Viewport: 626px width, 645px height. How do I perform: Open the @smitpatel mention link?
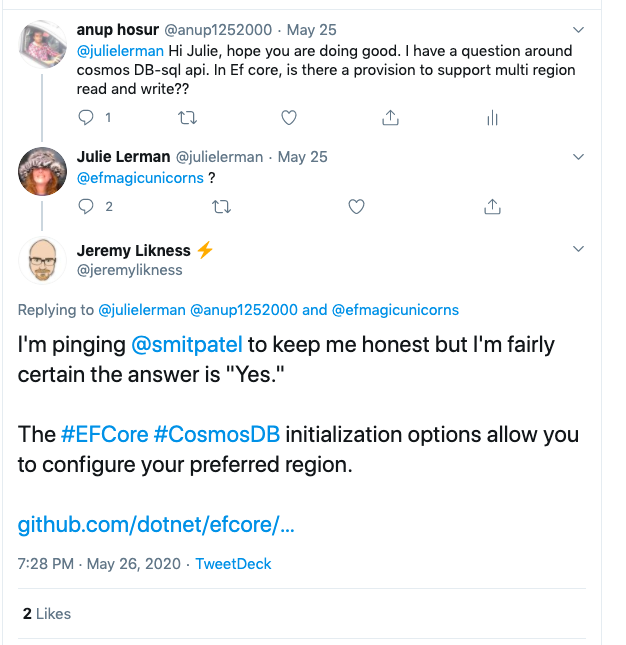pos(187,346)
